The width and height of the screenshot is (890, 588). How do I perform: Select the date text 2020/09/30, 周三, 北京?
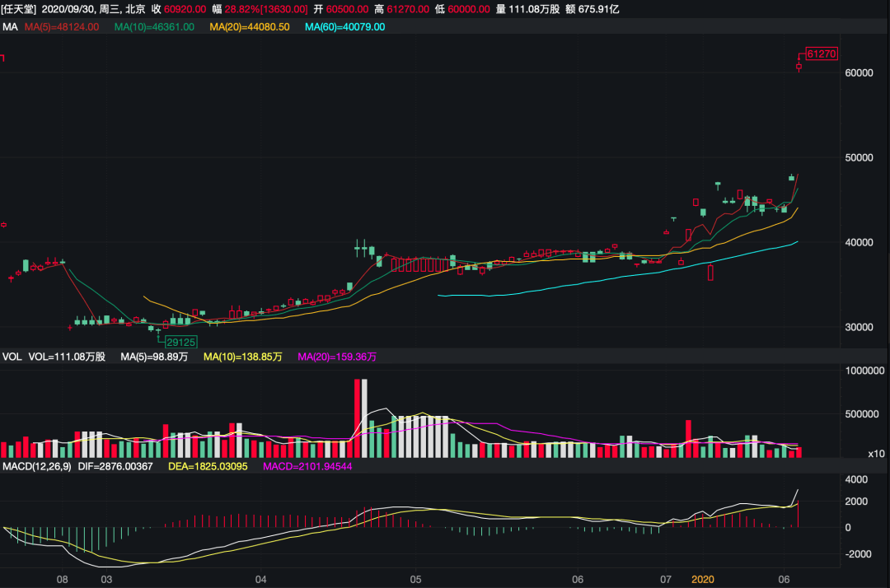coord(94,9)
